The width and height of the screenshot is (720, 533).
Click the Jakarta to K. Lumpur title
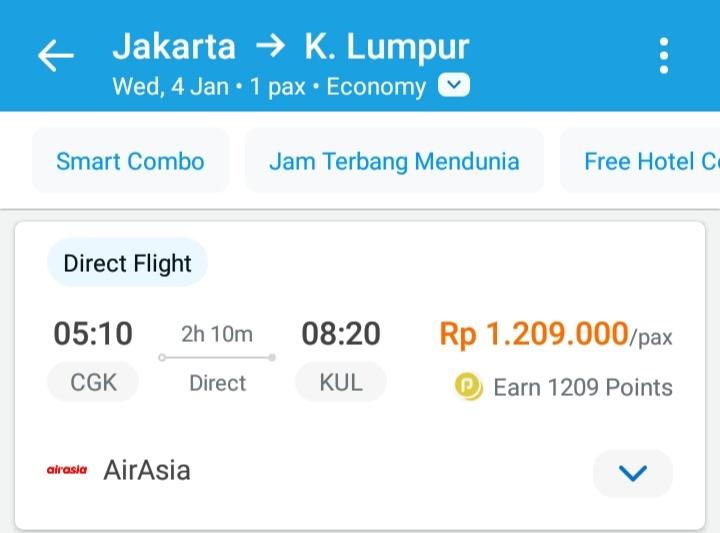[x=291, y=47]
